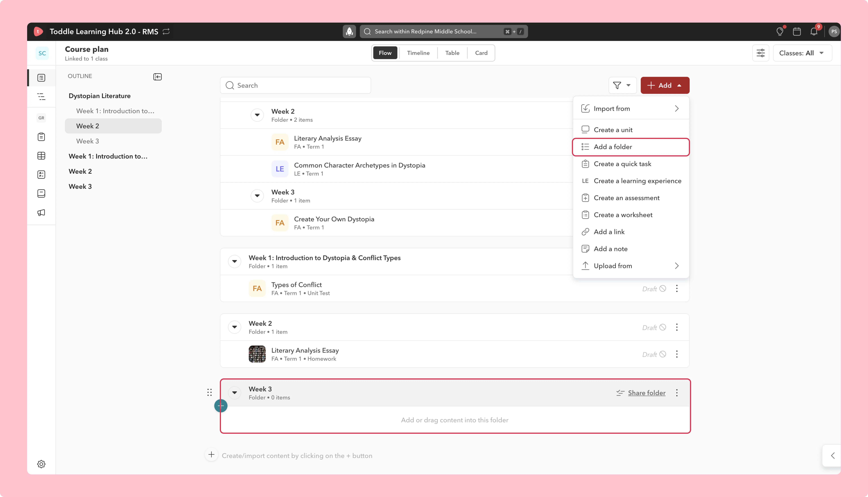
Task: Toggle Draft status on bottom Week 2 folder
Action: coord(654,327)
